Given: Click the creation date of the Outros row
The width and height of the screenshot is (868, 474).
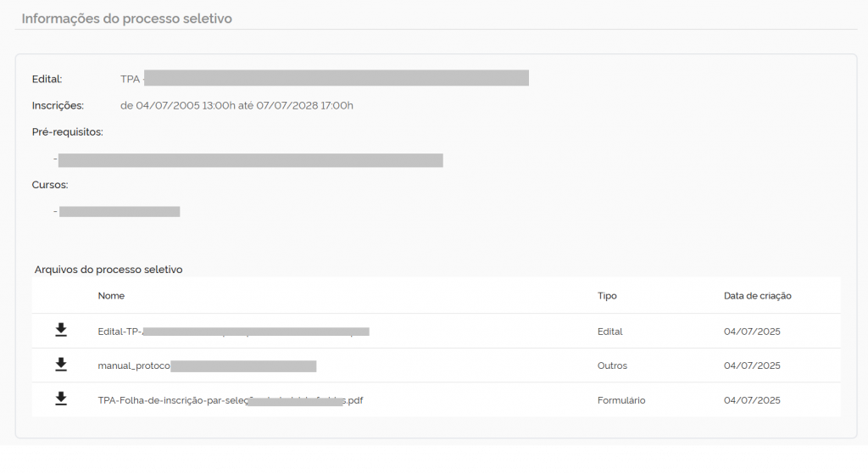Looking at the screenshot, I should pyautogui.click(x=752, y=365).
